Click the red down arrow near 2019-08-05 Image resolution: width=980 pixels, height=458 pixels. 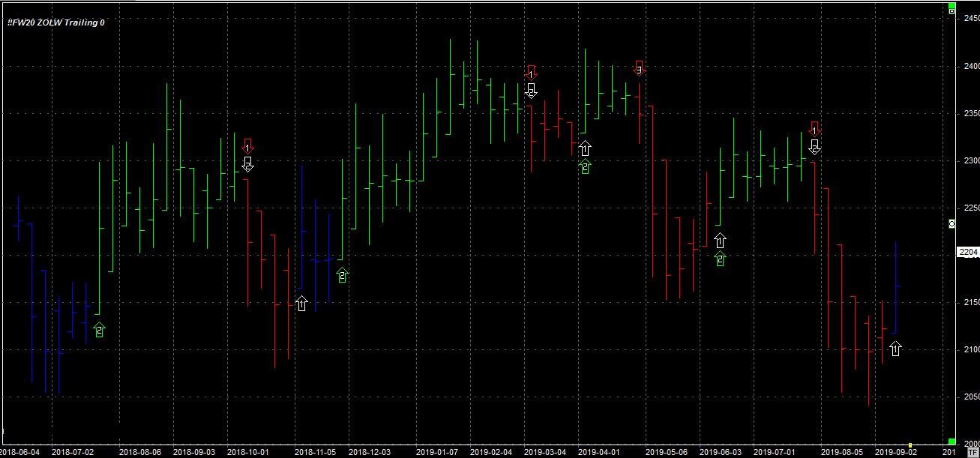tap(815, 127)
